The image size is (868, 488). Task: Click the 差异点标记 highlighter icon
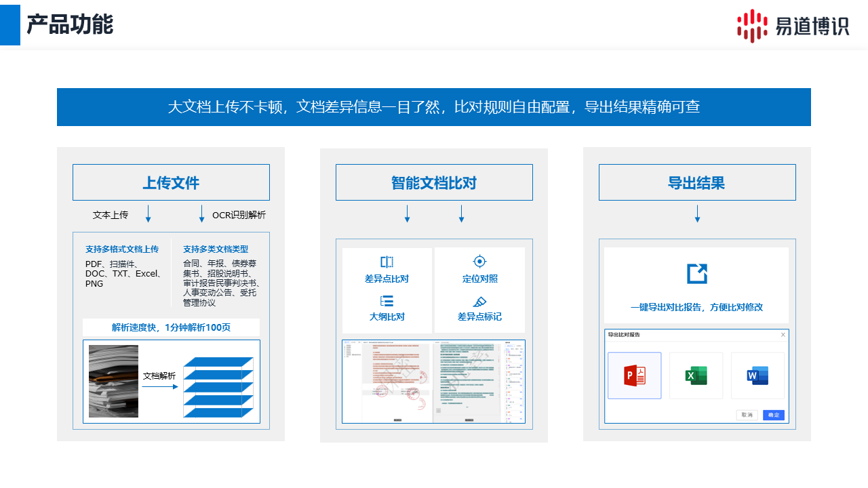(x=479, y=301)
